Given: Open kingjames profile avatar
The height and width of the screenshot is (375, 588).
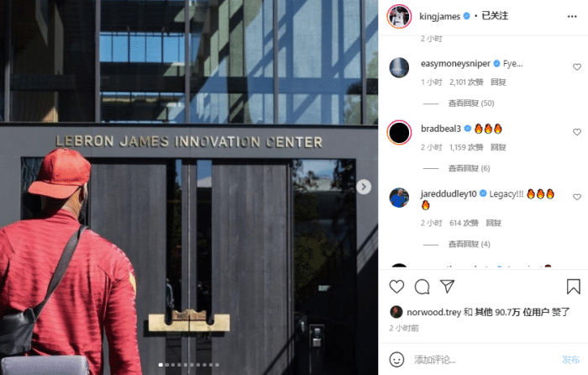Looking at the screenshot, I should pos(399,17).
